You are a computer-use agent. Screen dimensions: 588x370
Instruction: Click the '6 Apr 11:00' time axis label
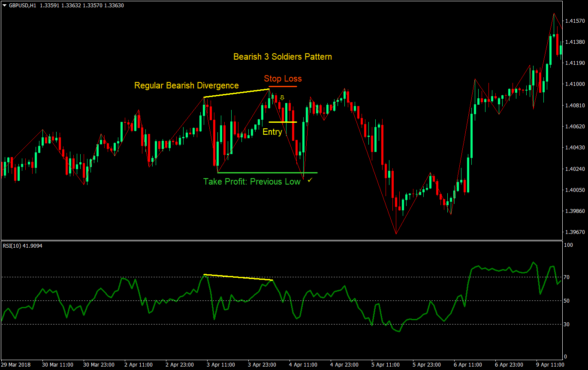[468, 365]
